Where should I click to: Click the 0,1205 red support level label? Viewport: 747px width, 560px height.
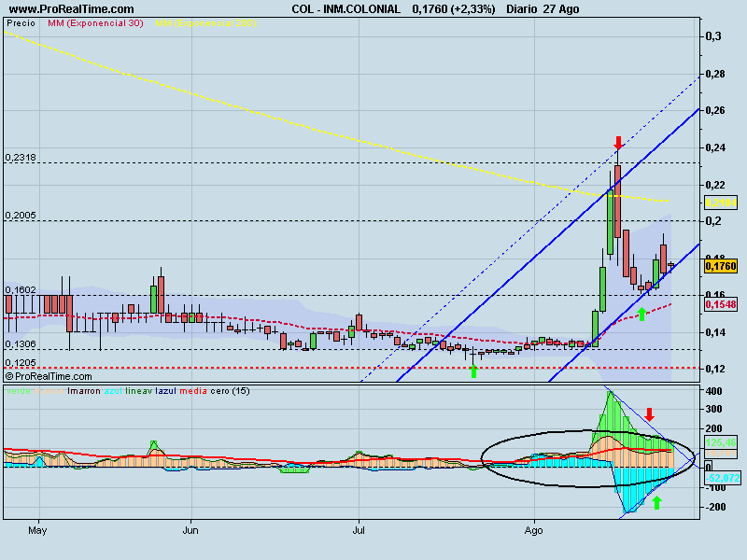[21, 363]
